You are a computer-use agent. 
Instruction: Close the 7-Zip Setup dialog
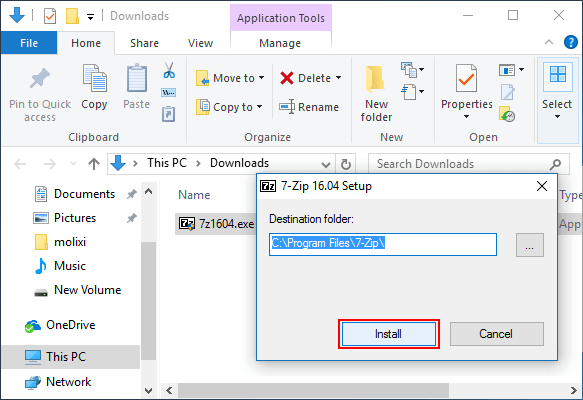click(x=542, y=186)
